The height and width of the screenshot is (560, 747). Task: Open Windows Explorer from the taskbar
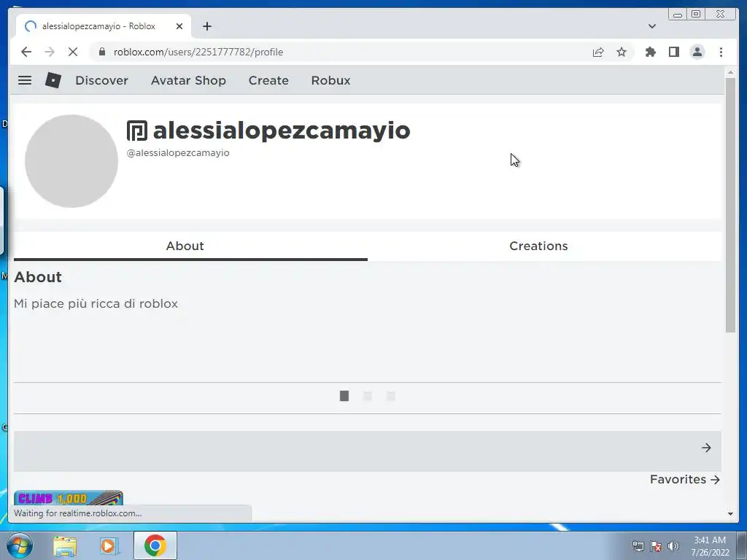(65, 545)
